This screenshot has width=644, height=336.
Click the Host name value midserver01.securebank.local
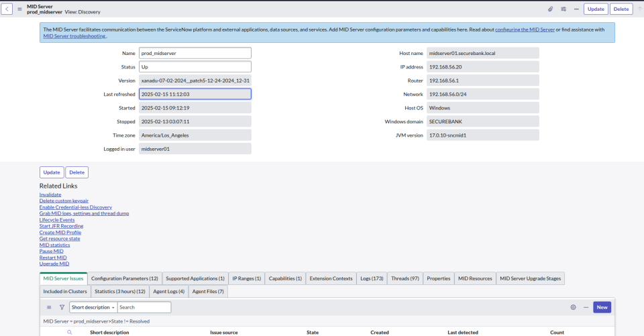(x=482, y=53)
